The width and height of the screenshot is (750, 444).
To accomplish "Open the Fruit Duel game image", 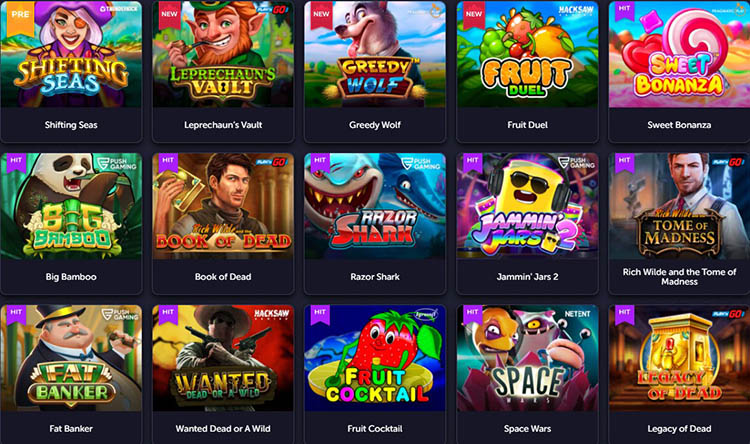I will (527, 54).
